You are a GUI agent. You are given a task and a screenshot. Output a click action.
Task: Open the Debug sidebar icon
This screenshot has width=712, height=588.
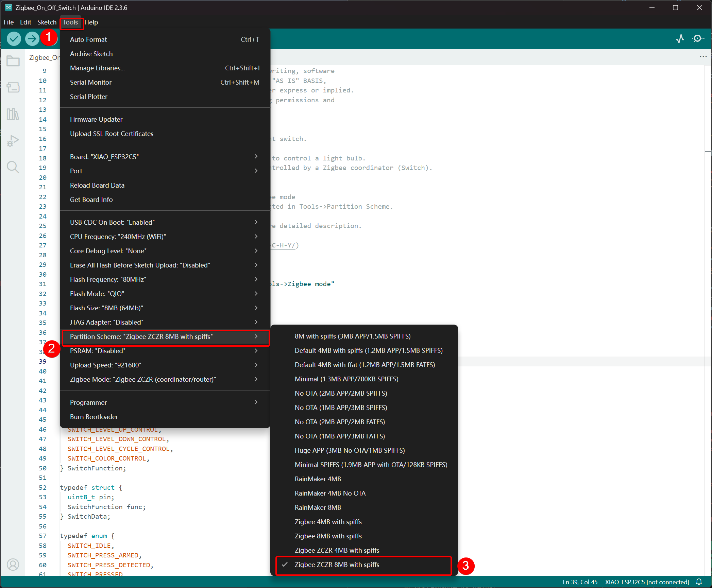[13, 141]
